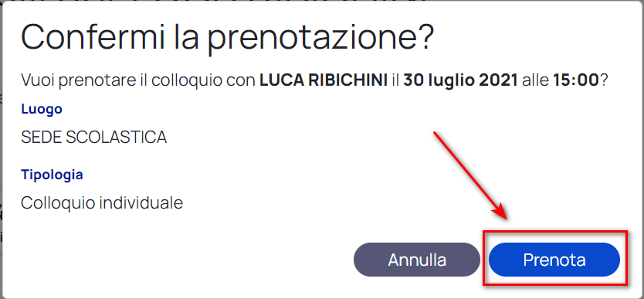This screenshot has width=644, height=299.
Task: Select the SEDE SCOLASTICA location text
Action: [x=93, y=138]
